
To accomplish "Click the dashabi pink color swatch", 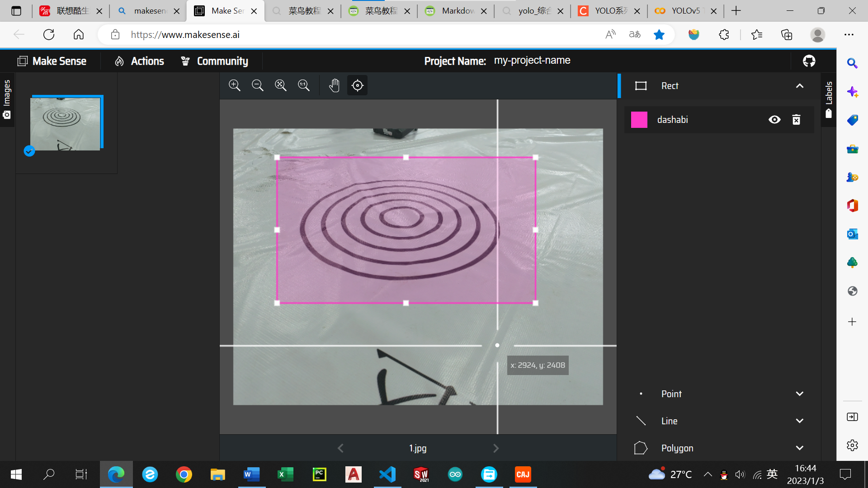I will click(x=639, y=120).
